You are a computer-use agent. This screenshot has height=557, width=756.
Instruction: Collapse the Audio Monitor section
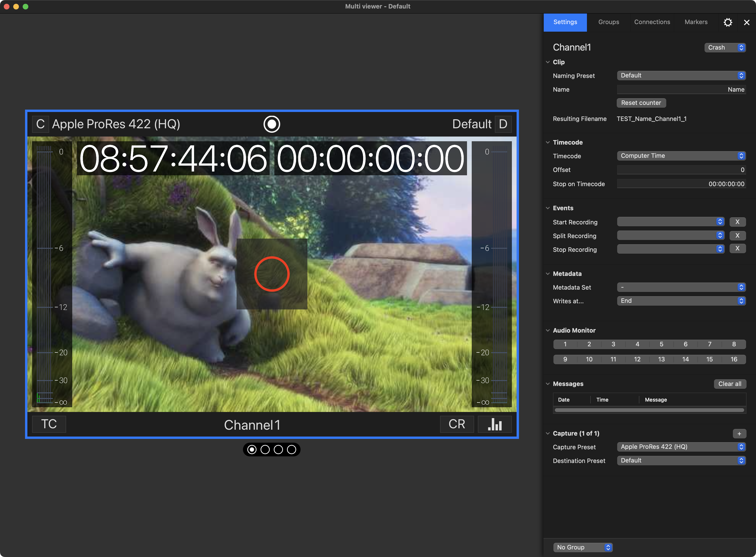(x=548, y=330)
